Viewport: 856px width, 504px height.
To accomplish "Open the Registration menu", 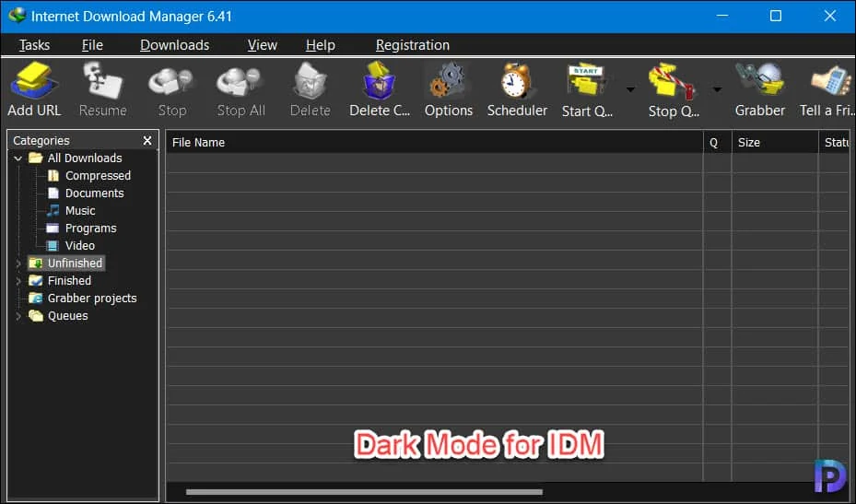I will click(x=413, y=45).
